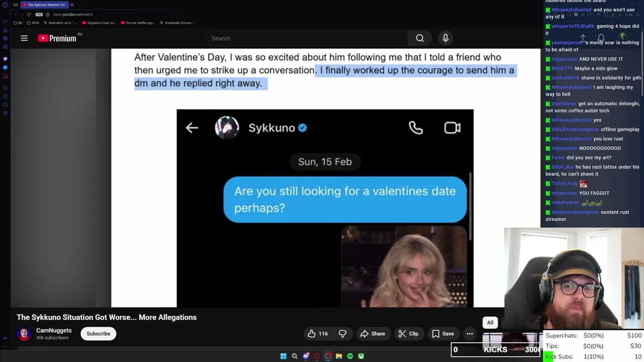Start a video call with the camera icon

point(452,128)
